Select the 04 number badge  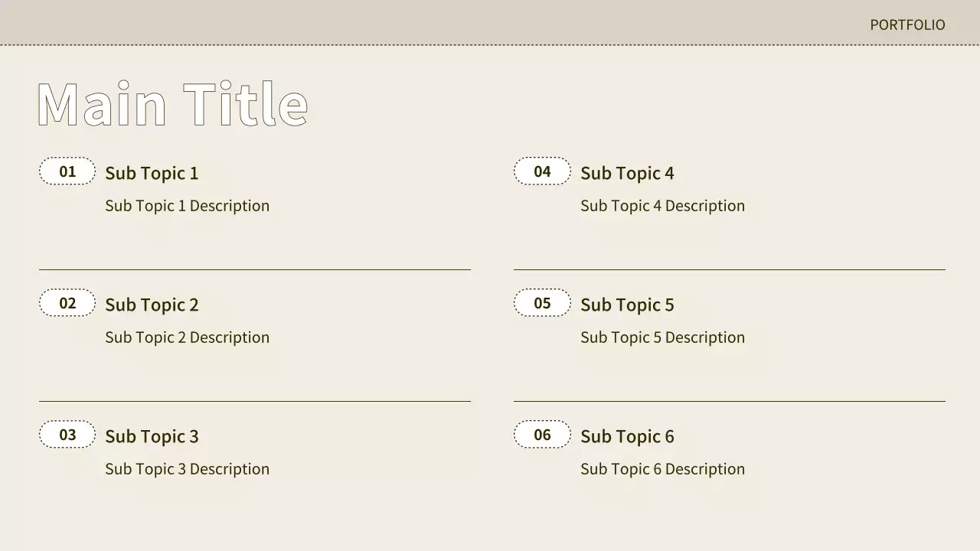(542, 171)
